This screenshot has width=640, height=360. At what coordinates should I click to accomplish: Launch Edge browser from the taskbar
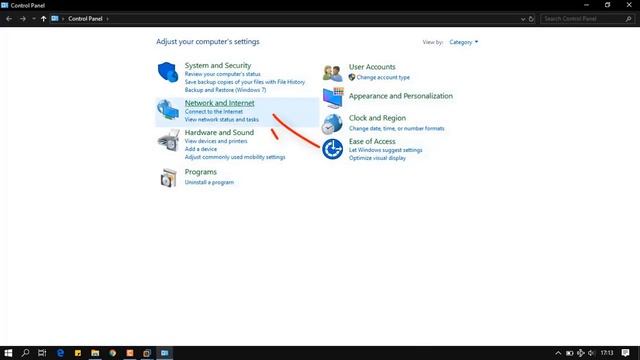[x=60, y=353]
